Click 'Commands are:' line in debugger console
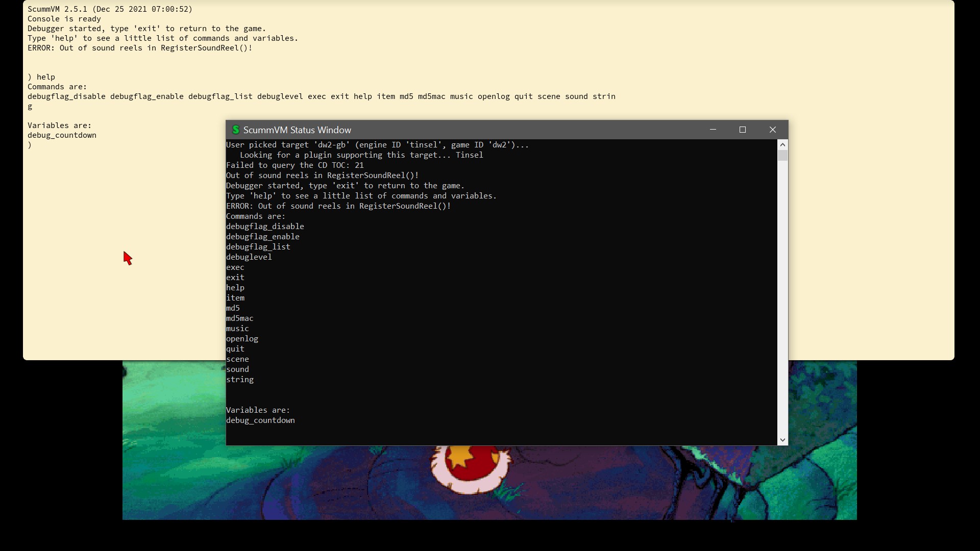Viewport: 980px width, 551px height. pos(57,87)
